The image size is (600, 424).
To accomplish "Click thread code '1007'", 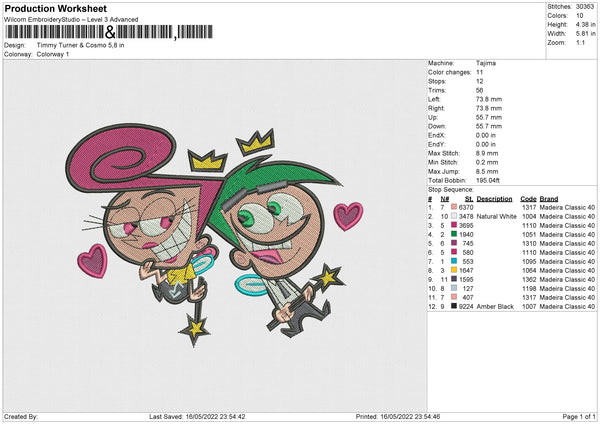I will tap(529, 306).
